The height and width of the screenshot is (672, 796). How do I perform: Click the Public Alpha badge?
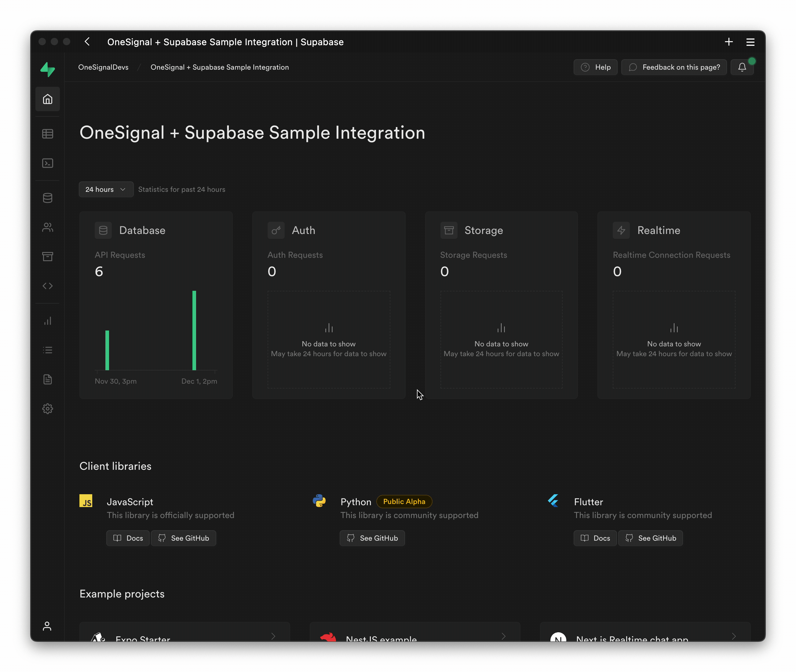(404, 502)
